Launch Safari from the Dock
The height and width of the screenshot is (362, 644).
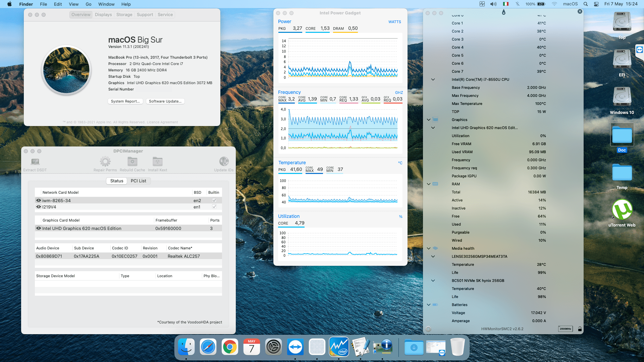pyautogui.click(x=208, y=347)
